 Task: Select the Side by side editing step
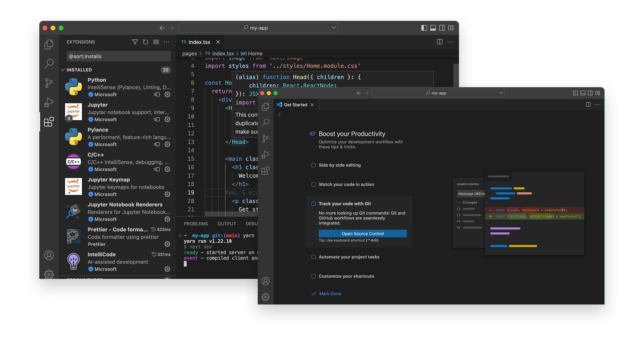(339, 165)
